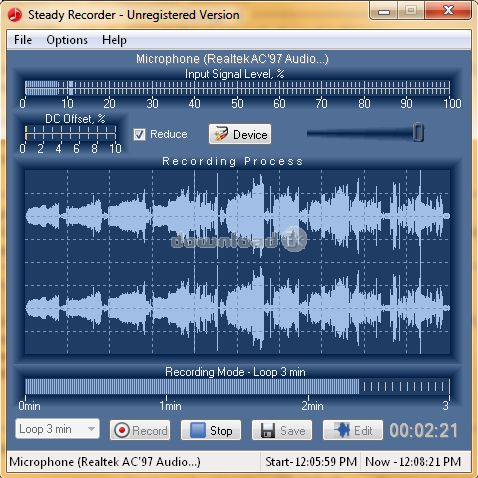Click the Steady Recorder red app icon
Image resolution: width=478 pixels, height=478 pixels.
15,15
